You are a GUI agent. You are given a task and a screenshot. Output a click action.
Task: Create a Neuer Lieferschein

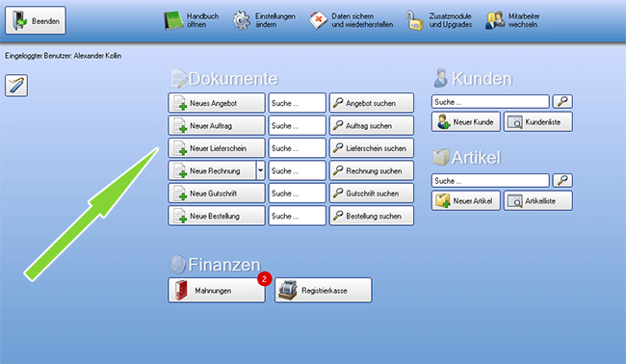[217, 148]
